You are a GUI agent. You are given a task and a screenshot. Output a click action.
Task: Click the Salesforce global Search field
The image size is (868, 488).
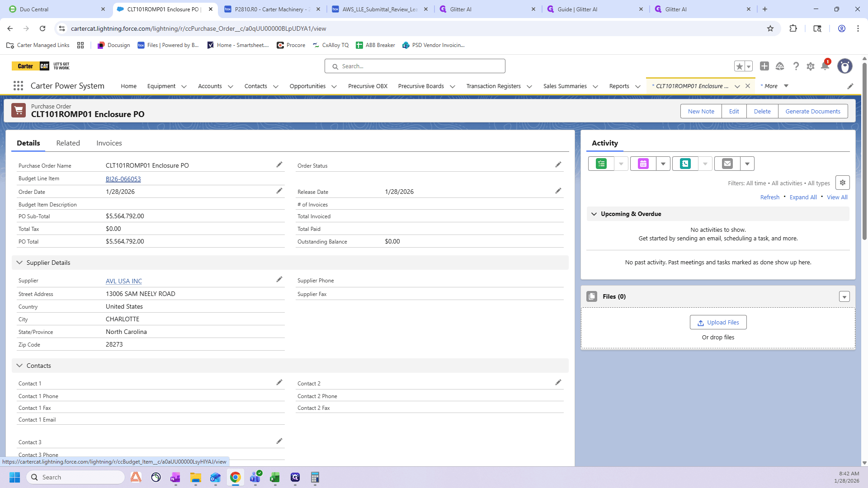click(x=415, y=66)
